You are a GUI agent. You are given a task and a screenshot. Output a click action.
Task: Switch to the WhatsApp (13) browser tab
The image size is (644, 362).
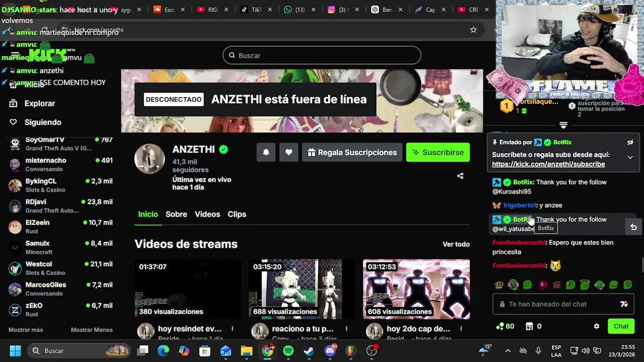tap(301, 10)
